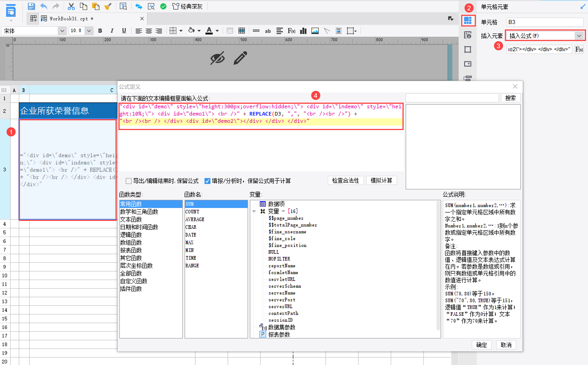Collapse the 变量 tree node
The height and width of the screenshot is (365, 588).
click(x=254, y=211)
